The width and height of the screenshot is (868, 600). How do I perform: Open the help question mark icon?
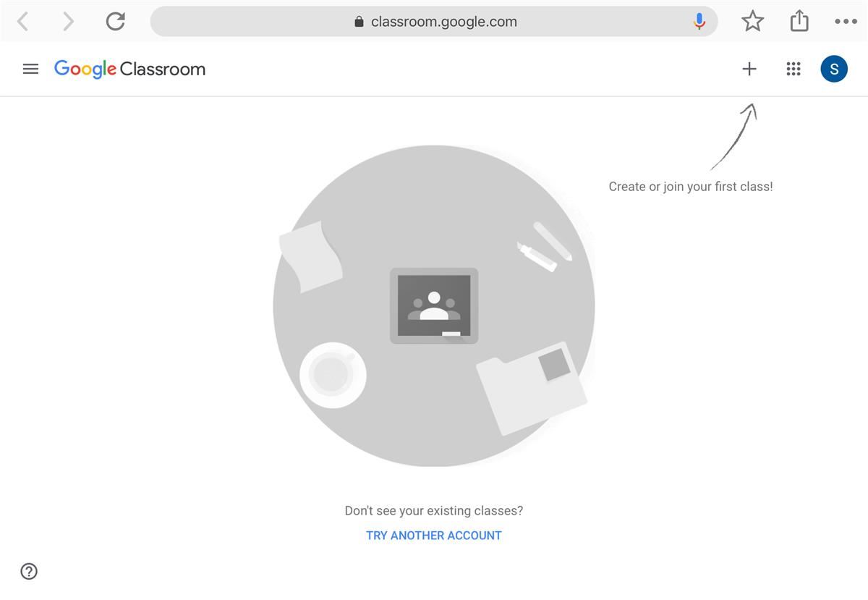(29, 571)
